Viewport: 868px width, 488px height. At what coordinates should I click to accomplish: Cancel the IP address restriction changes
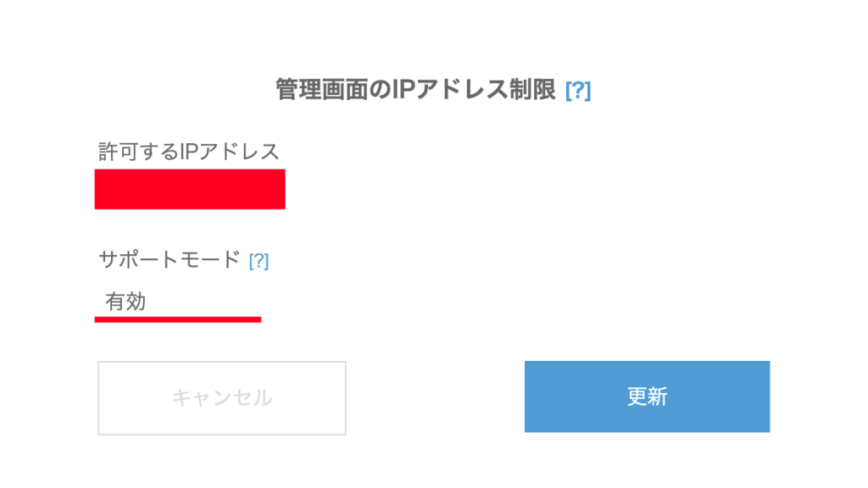pyautogui.click(x=222, y=397)
